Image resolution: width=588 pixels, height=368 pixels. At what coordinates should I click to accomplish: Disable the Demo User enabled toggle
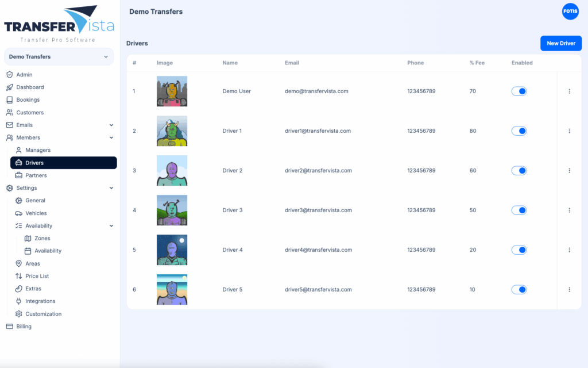coord(519,91)
